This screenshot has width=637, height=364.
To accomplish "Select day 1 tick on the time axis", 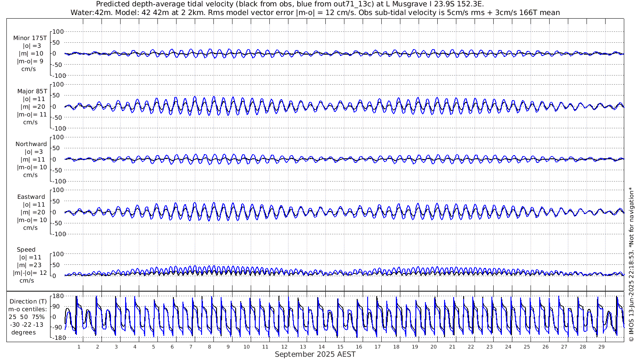I will tap(79, 347).
